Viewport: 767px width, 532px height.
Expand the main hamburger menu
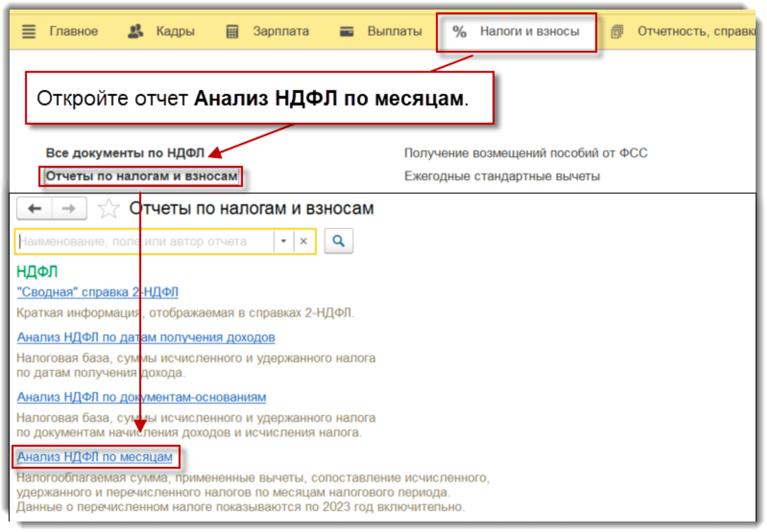coord(28,31)
